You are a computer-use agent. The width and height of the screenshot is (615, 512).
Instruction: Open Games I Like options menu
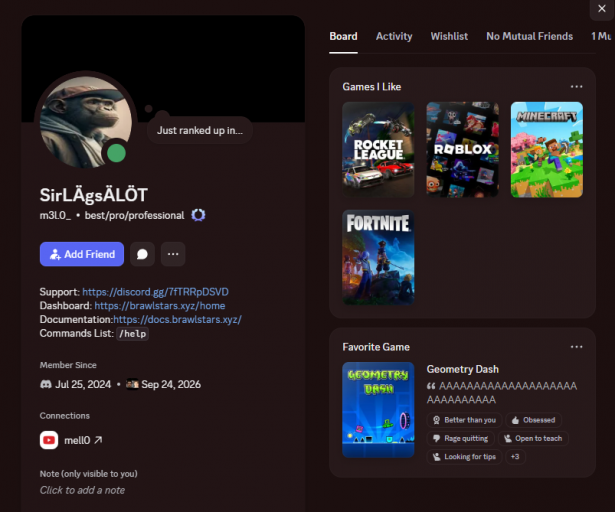(576, 87)
